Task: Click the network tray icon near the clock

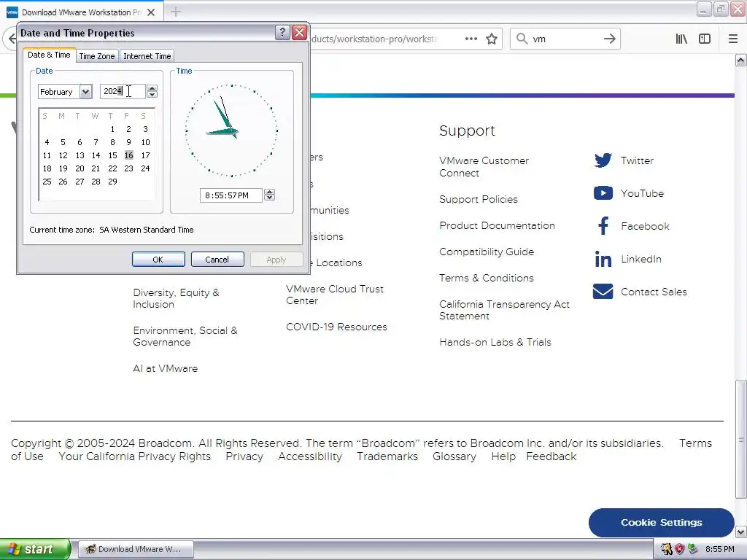Action: click(x=693, y=549)
